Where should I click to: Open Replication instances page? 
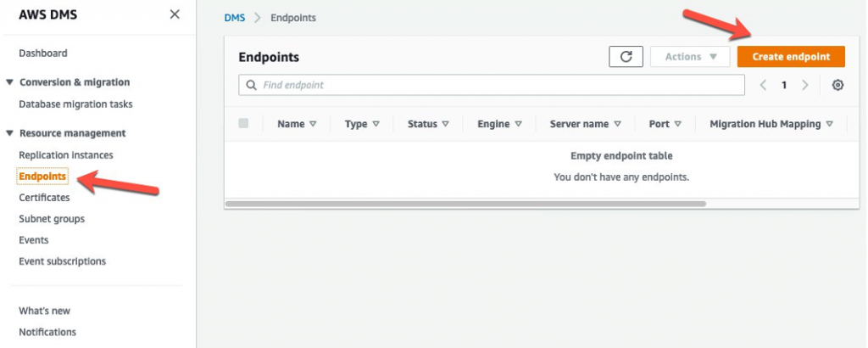point(66,155)
